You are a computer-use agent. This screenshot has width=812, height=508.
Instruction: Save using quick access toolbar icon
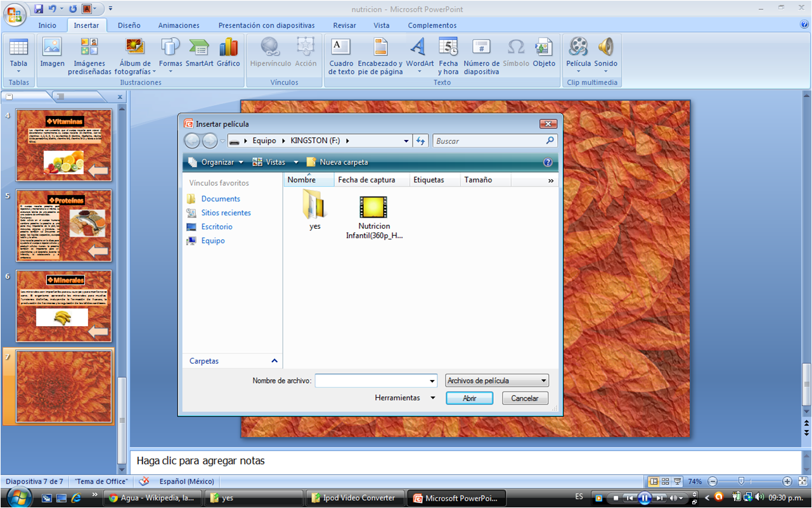tap(39, 9)
